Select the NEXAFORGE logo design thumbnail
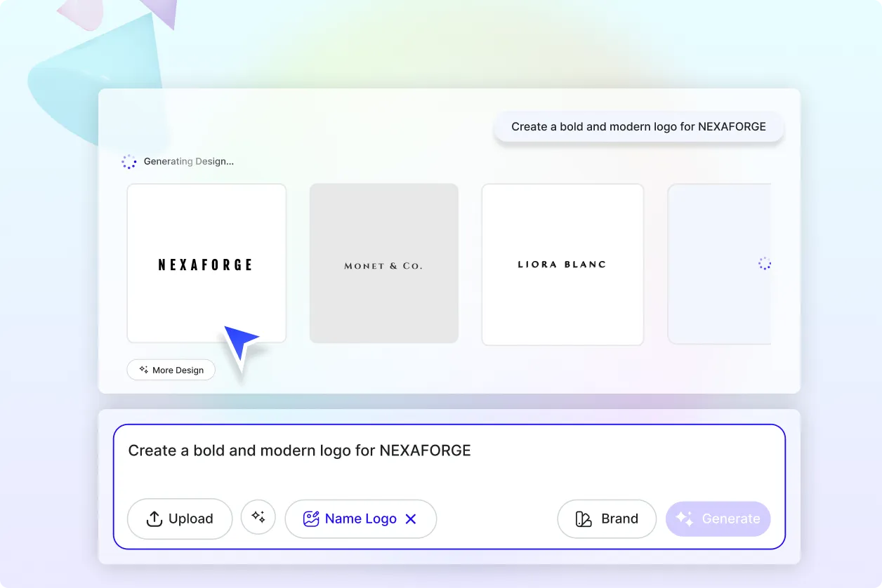The height and width of the screenshot is (588, 882). pyautogui.click(x=206, y=263)
